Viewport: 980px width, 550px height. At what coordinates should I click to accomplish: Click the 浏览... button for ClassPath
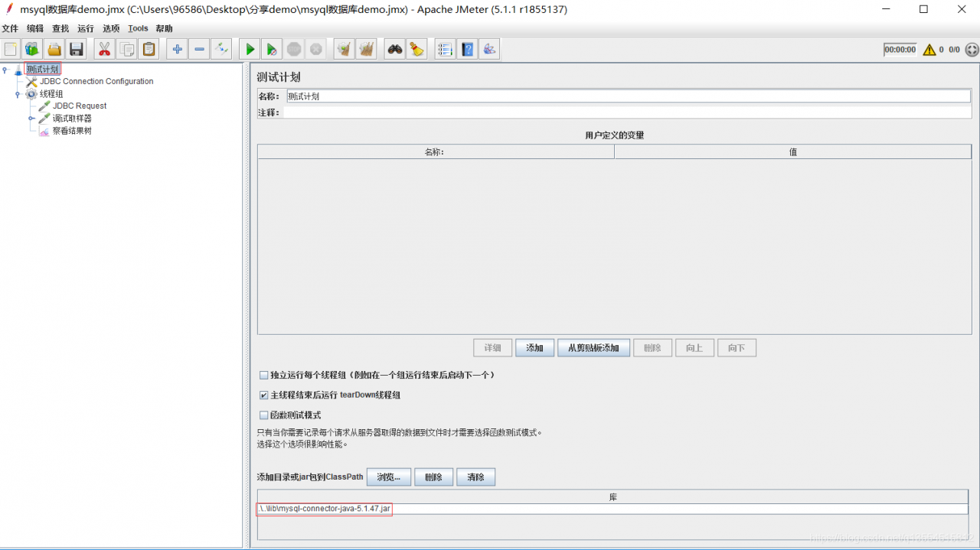389,477
